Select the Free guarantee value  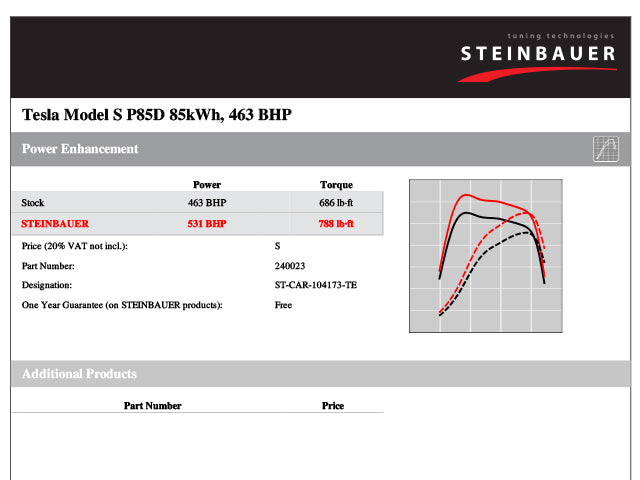tap(283, 305)
